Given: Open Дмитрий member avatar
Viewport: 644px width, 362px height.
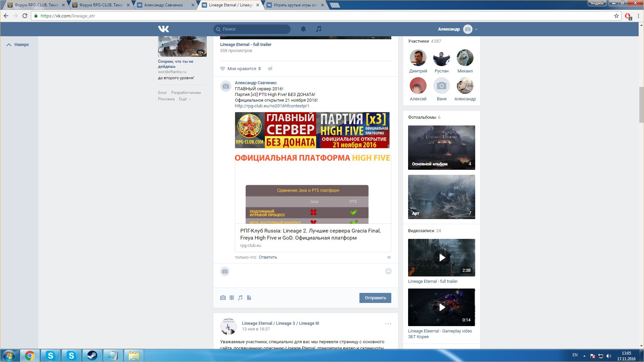Looking at the screenshot, I should [x=418, y=58].
